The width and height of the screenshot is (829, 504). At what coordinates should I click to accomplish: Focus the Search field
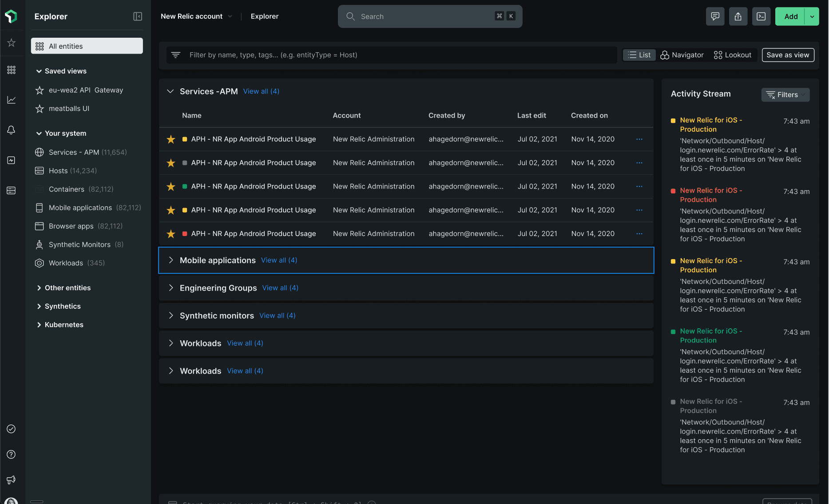point(430,16)
